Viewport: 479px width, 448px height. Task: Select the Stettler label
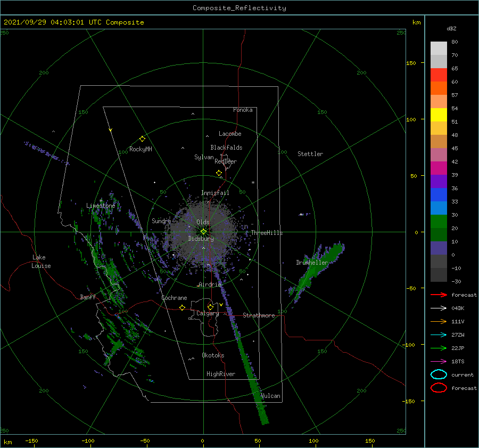coord(310,154)
